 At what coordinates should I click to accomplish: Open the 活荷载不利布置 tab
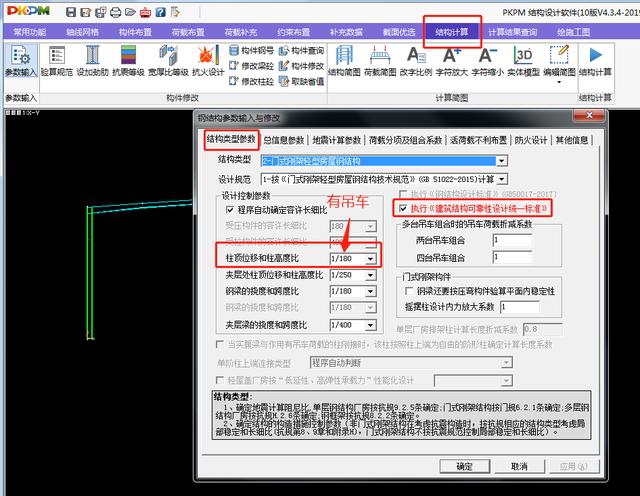tap(478, 140)
